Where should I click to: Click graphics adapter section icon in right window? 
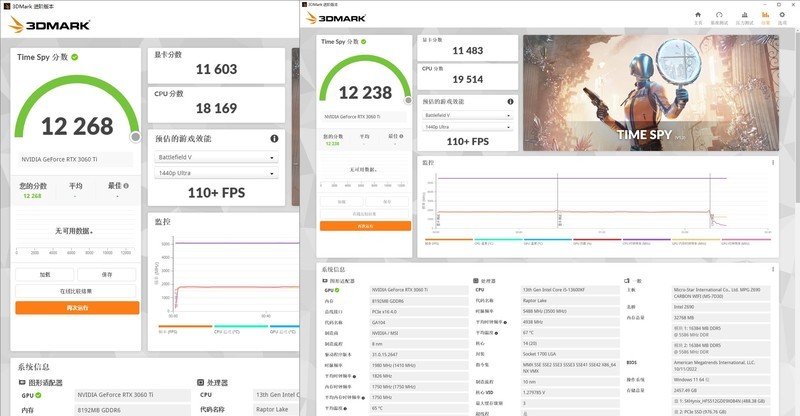325,281
